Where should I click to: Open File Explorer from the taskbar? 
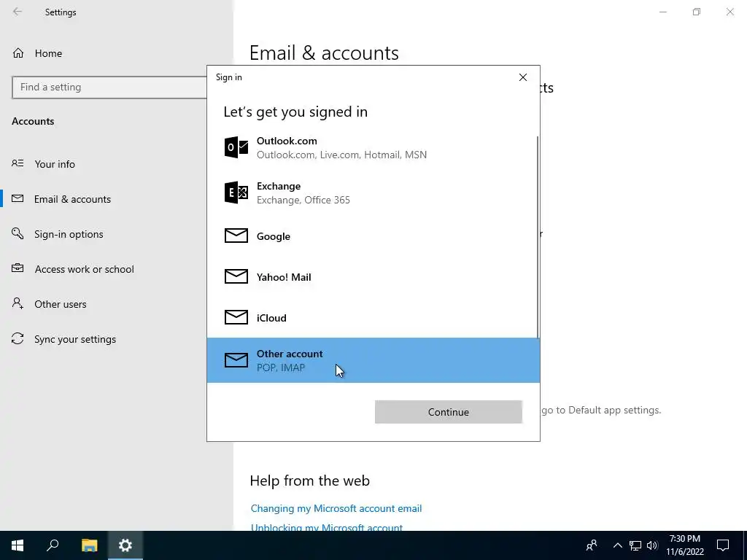[89, 545]
